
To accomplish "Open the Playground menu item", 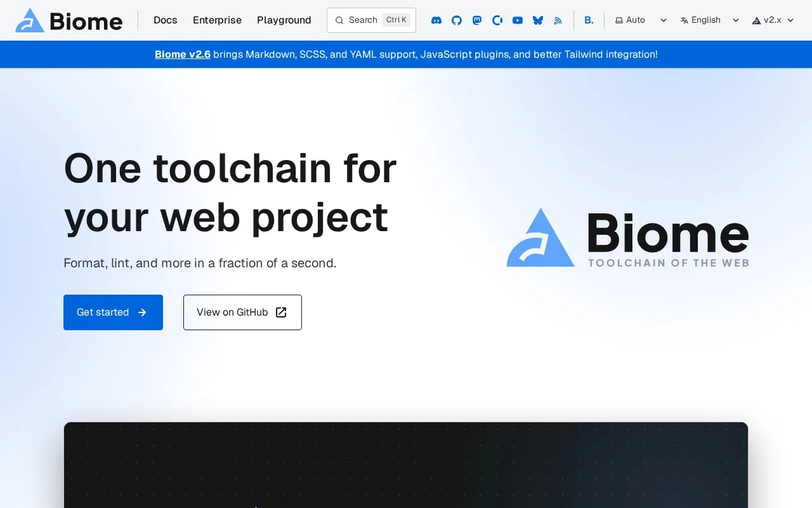I will [284, 20].
